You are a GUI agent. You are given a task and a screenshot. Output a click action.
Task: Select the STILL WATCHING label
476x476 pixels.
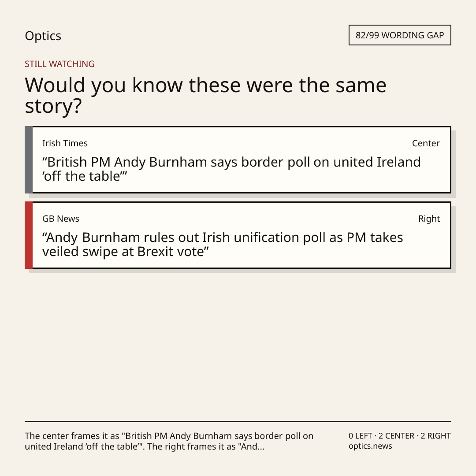pyautogui.click(x=59, y=64)
